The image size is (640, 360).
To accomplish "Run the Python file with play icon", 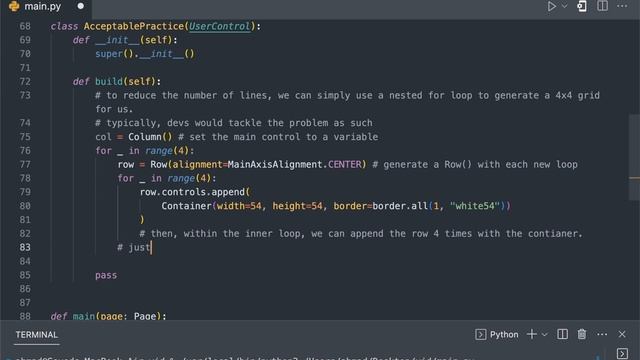I will (x=551, y=6).
